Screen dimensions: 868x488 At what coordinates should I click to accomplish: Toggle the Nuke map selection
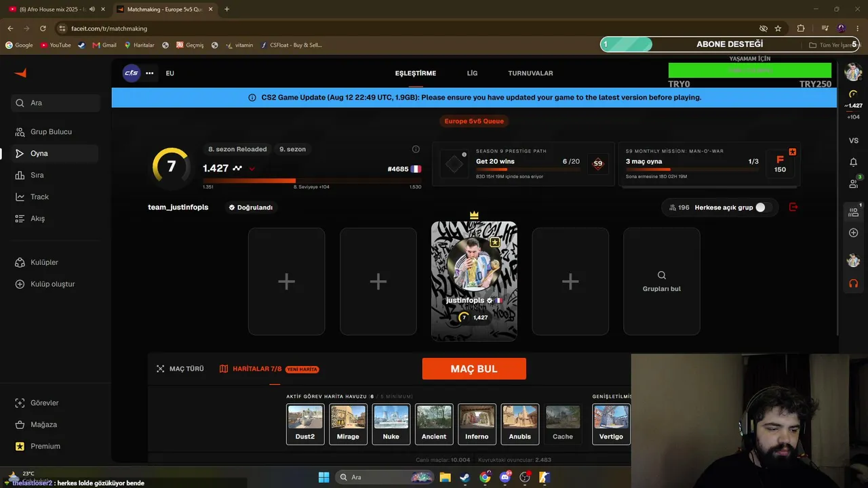click(x=391, y=424)
